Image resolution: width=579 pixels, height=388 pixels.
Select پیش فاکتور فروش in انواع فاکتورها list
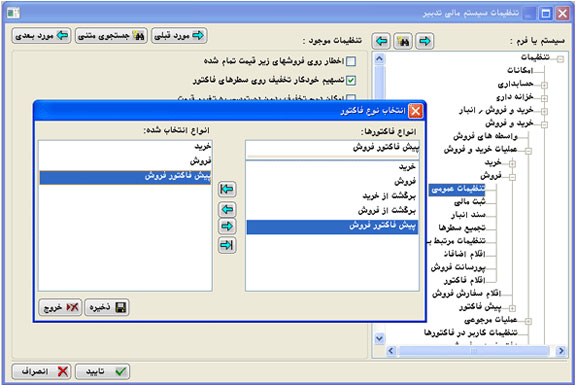[x=332, y=226]
